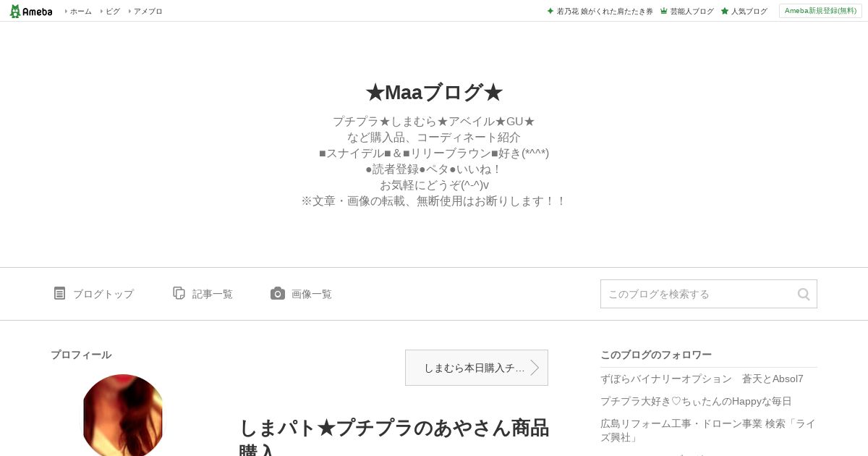Click description line プチプラ★しまむら★アベイル★GU★
Screen dimensions: 868x456
434,121
